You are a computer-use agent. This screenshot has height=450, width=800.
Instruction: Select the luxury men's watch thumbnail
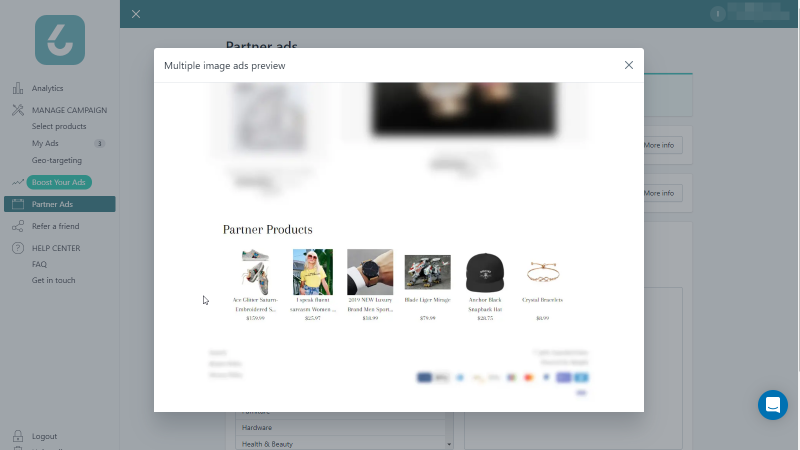tap(370, 272)
